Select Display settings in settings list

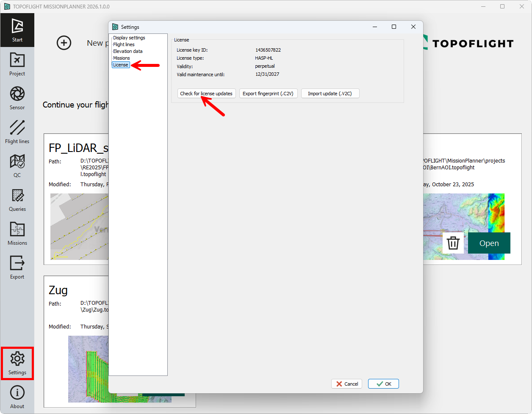[129, 38]
